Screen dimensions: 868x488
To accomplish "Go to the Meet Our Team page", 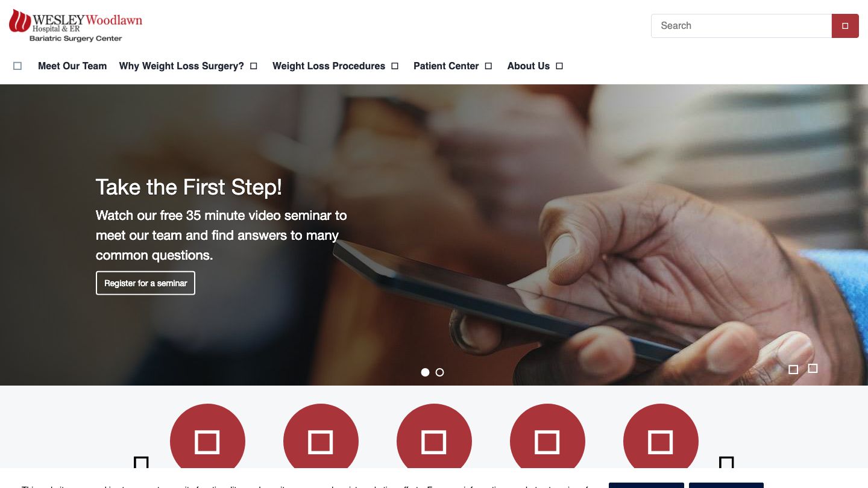I will pyautogui.click(x=72, y=66).
